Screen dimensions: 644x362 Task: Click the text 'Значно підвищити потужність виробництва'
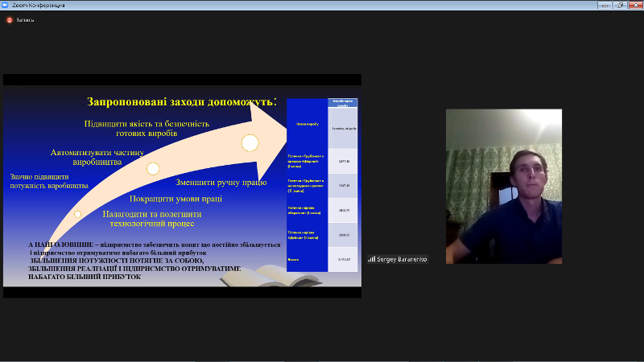[49, 182]
